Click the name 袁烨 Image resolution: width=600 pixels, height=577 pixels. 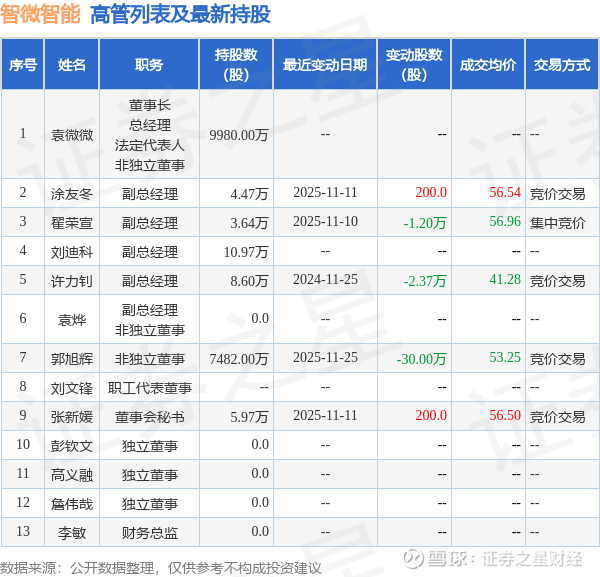point(72,319)
